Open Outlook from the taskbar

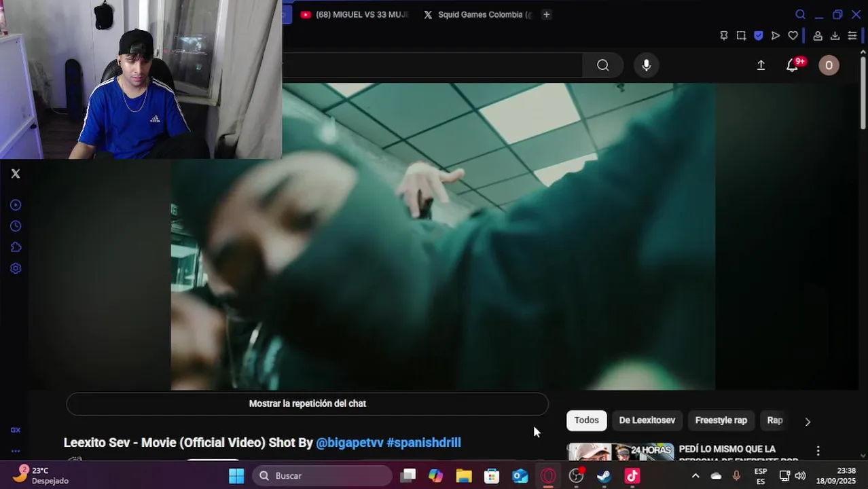(520, 475)
